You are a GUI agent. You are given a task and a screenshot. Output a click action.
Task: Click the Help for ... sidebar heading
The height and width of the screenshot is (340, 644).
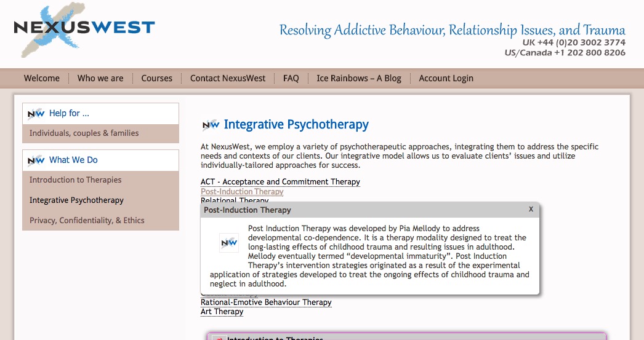(69, 113)
